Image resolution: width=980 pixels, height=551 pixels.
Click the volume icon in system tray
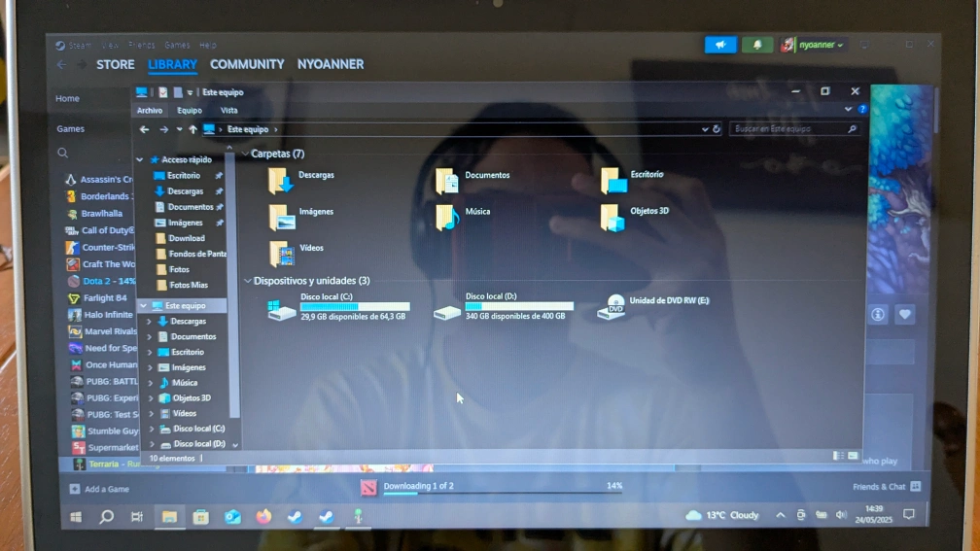(841, 515)
